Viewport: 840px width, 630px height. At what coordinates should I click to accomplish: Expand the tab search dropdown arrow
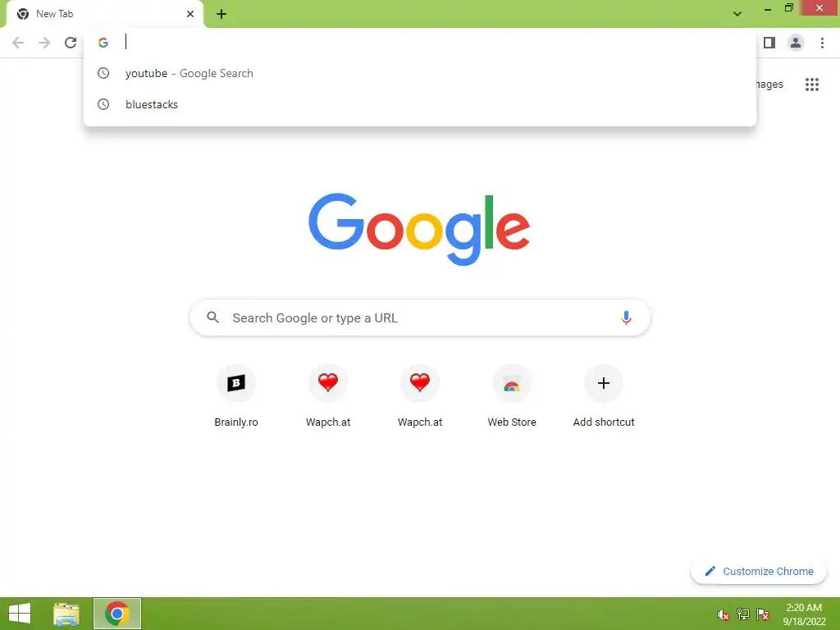click(737, 14)
